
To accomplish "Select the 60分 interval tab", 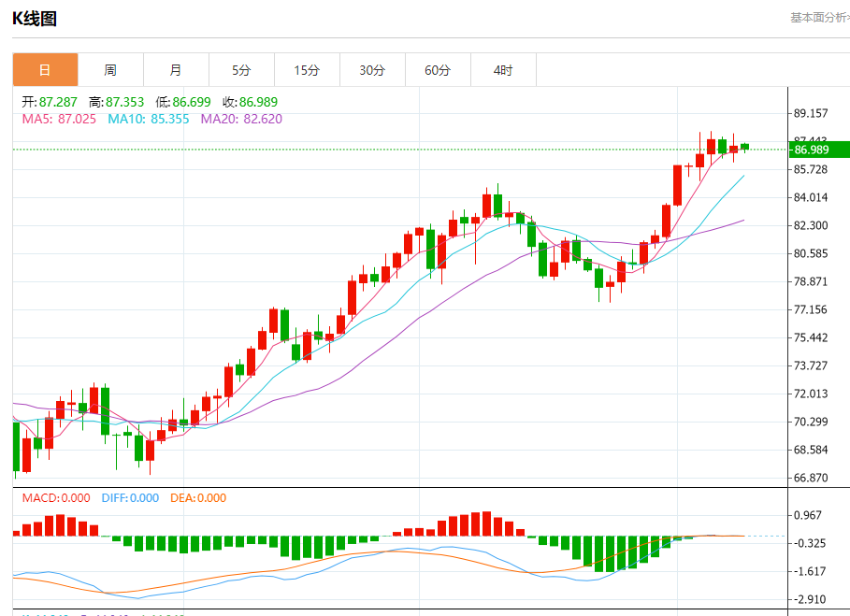I will click(438, 70).
